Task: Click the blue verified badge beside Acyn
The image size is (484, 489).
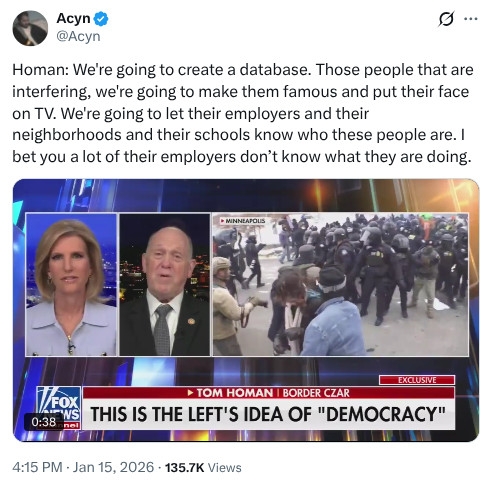Action: click(101, 19)
